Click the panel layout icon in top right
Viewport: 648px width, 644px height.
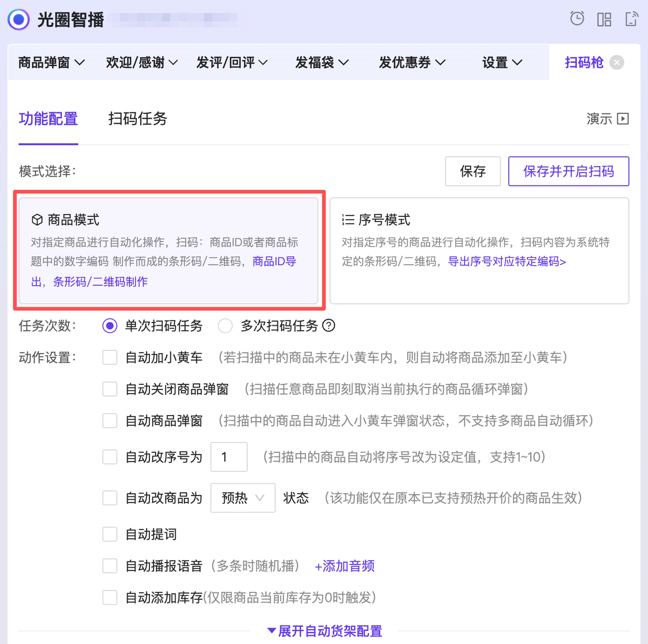604,19
